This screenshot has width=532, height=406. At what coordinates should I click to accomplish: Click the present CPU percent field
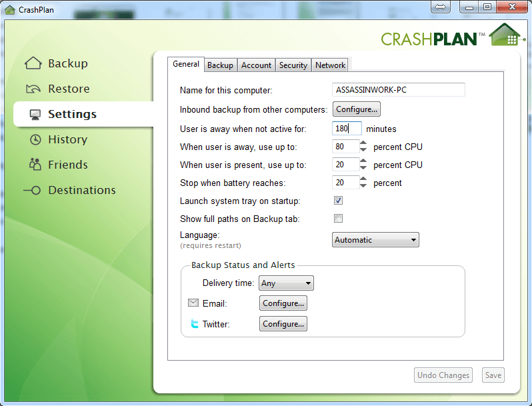coord(346,165)
